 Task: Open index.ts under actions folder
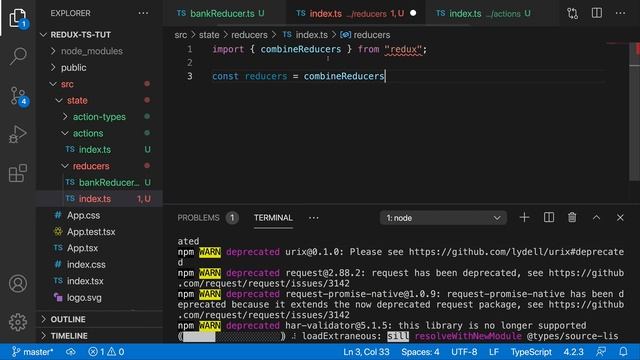pyautogui.click(x=95, y=149)
